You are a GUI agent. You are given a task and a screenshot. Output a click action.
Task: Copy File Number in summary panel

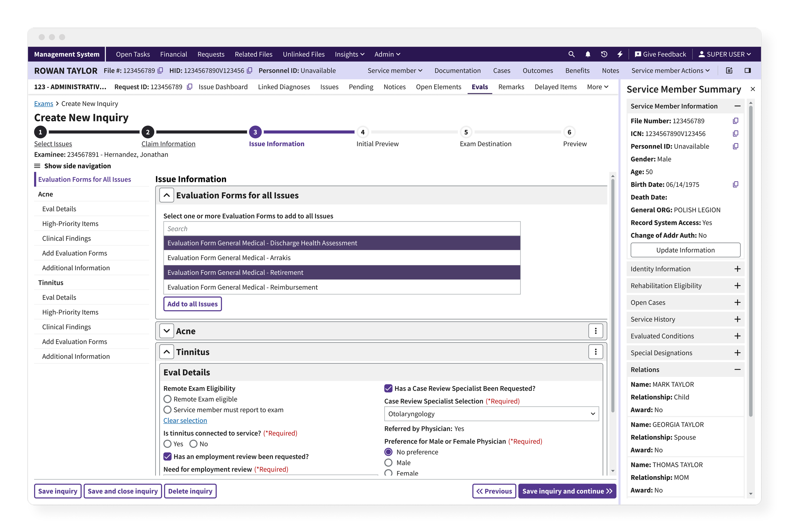point(735,121)
